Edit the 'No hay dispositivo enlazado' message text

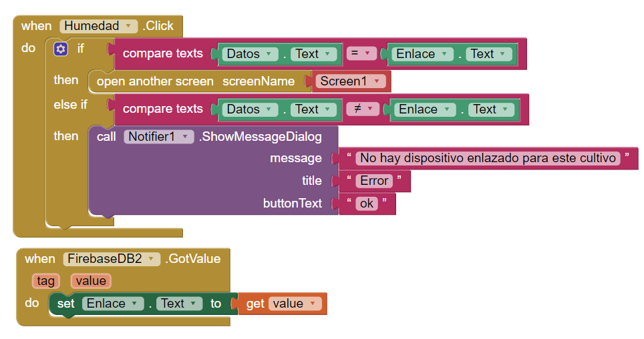(x=488, y=159)
